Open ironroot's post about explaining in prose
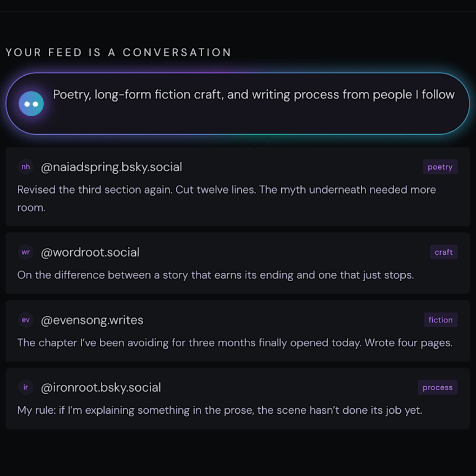476x476 pixels. tap(219, 410)
